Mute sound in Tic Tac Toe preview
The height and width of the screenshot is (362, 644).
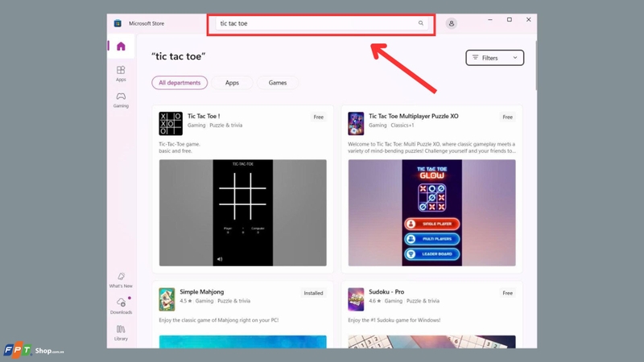(x=220, y=259)
